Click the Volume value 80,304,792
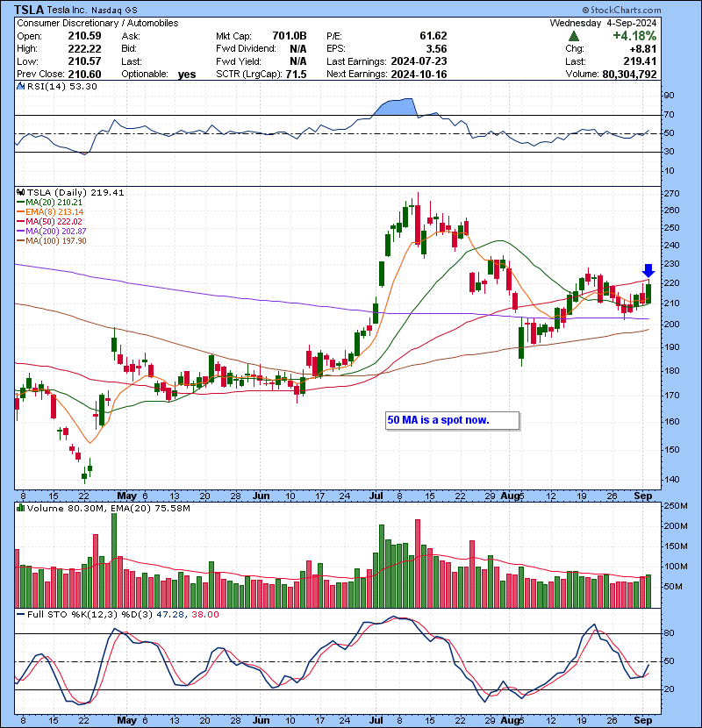The image size is (702, 728). click(629, 75)
